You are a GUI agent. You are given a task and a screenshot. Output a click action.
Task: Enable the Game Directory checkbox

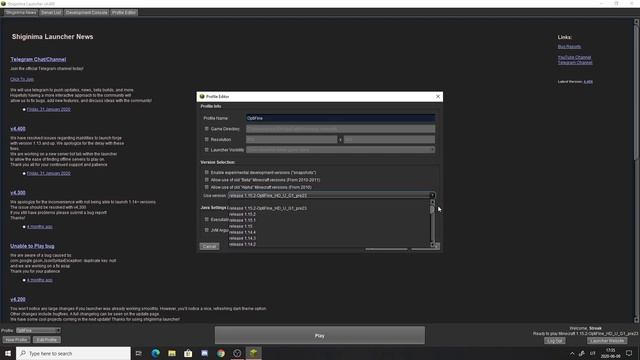coord(207,129)
